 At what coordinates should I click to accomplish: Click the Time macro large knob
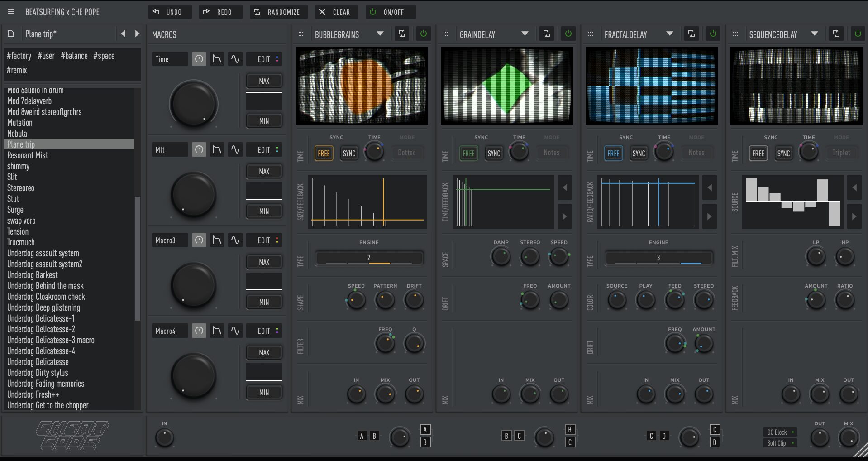coord(194,104)
